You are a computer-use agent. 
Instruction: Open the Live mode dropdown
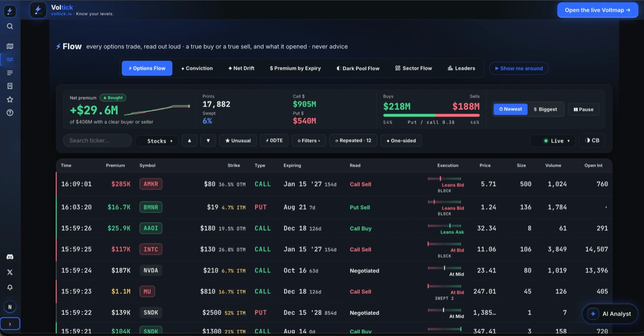click(x=553, y=141)
